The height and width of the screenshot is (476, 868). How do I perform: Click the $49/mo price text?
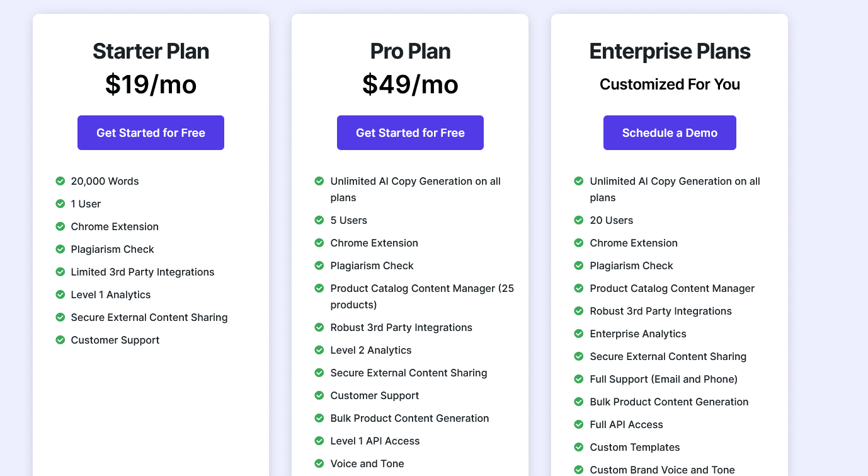click(x=410, y=84)
